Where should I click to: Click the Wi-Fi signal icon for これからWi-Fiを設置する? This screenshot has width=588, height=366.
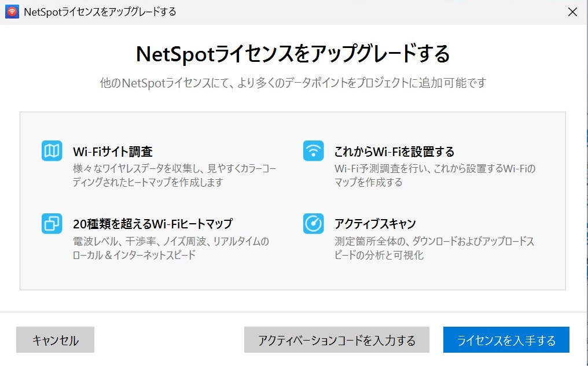coord(313,151)
